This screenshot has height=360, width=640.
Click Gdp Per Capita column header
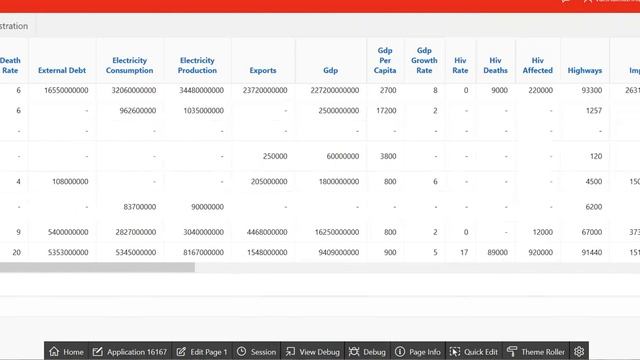pyautogui.click(x=385, y=60)
